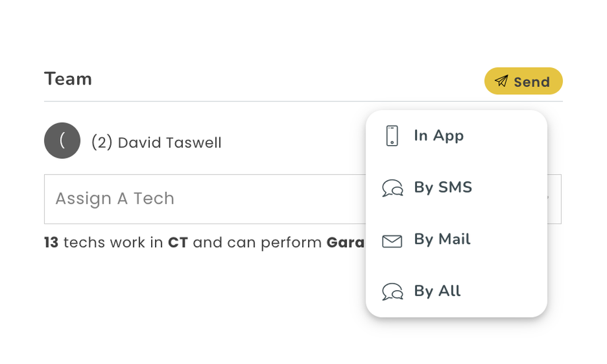Screen dimensions: 607x364
Task: Send using the By All option
Action: pyautogui.click(x=437, y=291)
